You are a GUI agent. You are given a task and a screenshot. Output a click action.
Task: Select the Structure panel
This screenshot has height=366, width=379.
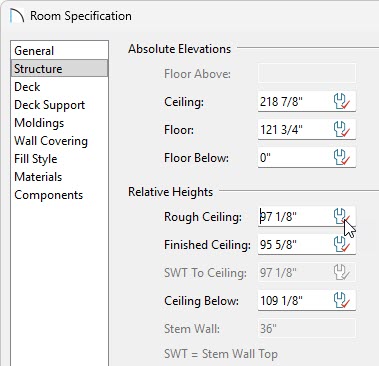coord(59,69)
